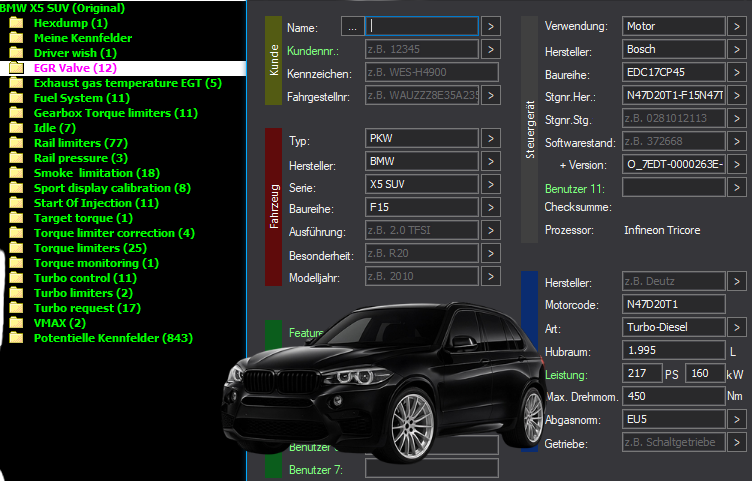Click the Turbo limiters (2) folder icon
Image resolution: width=752 pixels, height=481 pixels.
pos(16,293)
